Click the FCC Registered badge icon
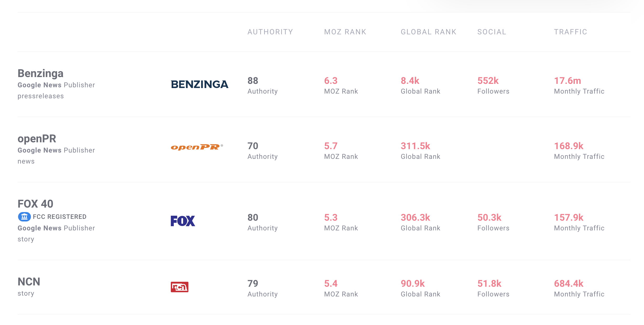This screenshot has width=644, height=325. pyautogui.click(x=24, y=217)
